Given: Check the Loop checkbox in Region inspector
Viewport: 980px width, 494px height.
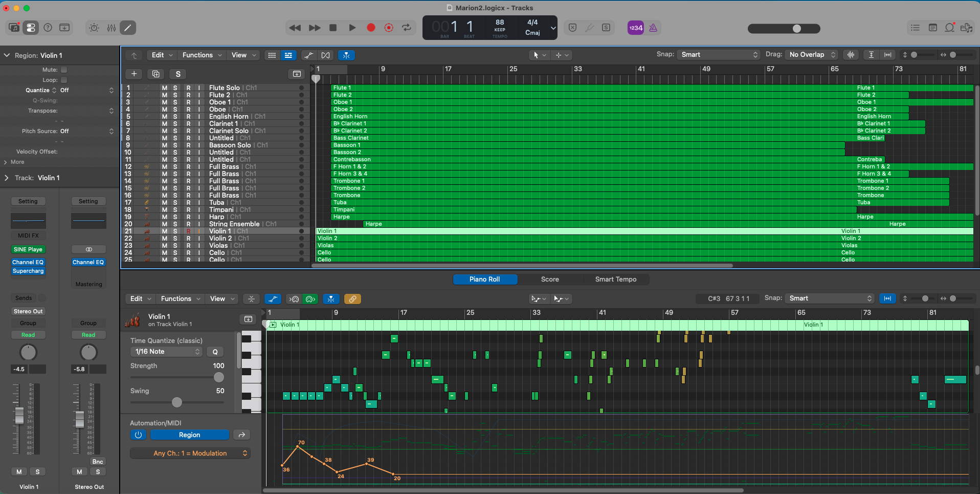Looking at the screenshot, I should point(64,80).
